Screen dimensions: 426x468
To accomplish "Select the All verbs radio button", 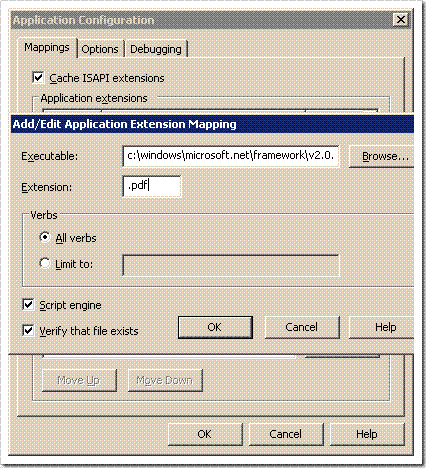I will point(45,237).
